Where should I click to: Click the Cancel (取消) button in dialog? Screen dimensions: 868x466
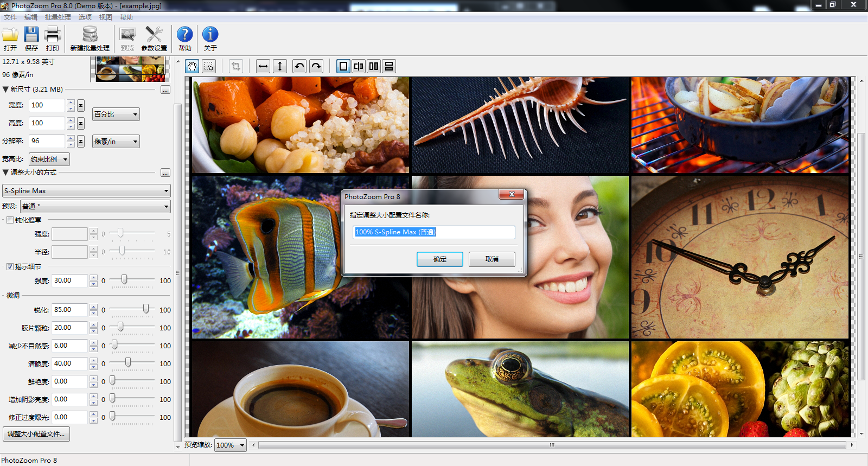click(x=492, y=259)
